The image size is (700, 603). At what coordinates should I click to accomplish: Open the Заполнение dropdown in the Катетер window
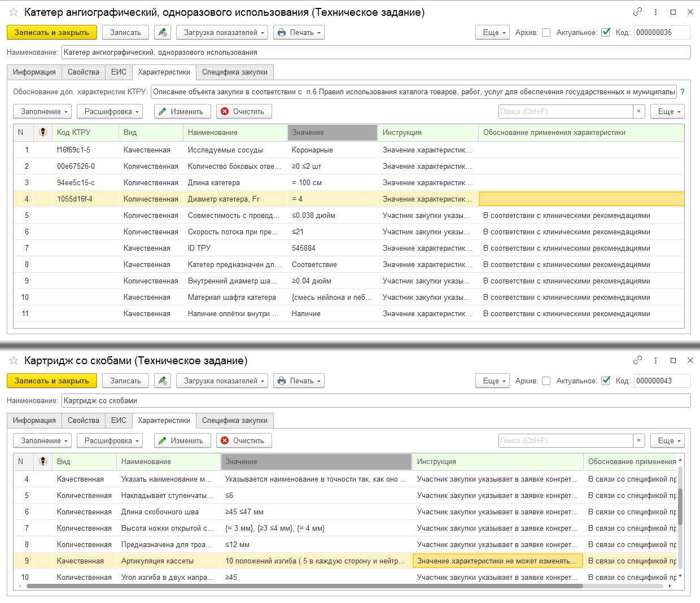[x=42, y=112]
